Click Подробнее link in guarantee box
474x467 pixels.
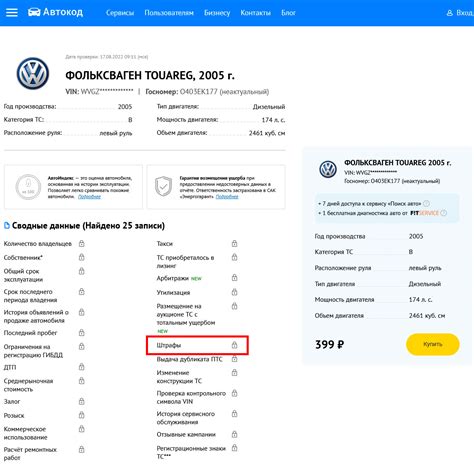(227, 197)
